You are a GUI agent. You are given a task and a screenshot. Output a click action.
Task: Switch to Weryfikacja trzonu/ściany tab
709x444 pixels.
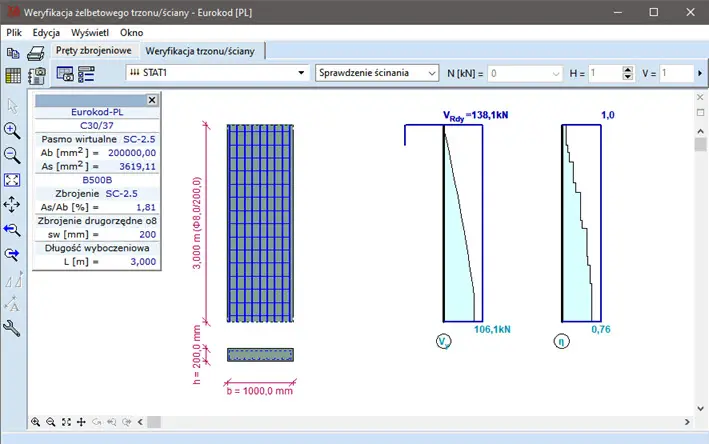click(x=201, y=50)
